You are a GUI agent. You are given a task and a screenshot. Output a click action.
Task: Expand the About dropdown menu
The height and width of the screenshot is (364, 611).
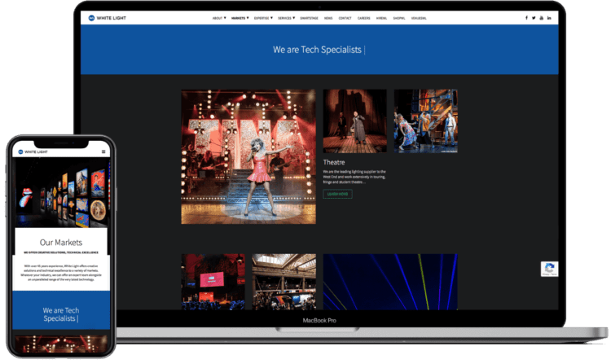point(218,17)
